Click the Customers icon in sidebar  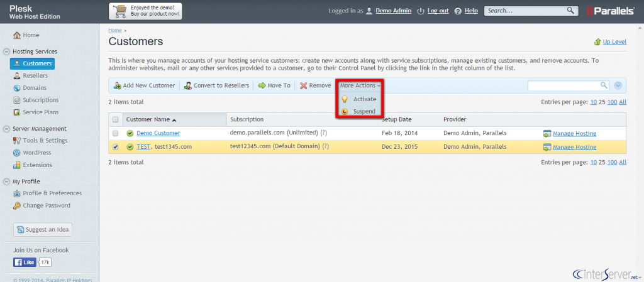click(x=17, y=63)
